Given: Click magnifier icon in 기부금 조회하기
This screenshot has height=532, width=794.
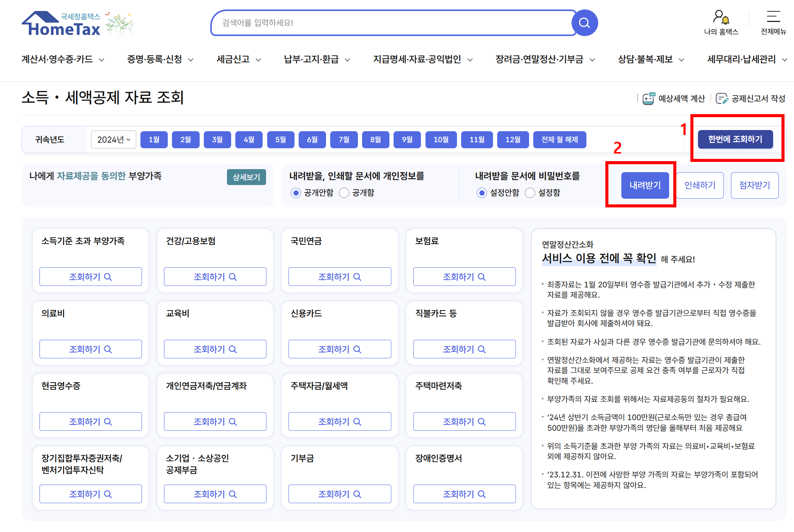Looking at the screenshot, I should 357,494.
